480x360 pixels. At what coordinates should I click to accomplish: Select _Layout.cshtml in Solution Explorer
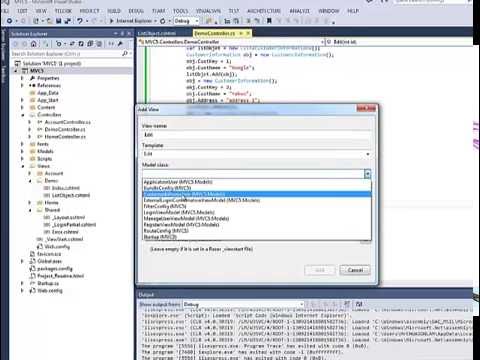pyautogui.click(x=68, y=217)
